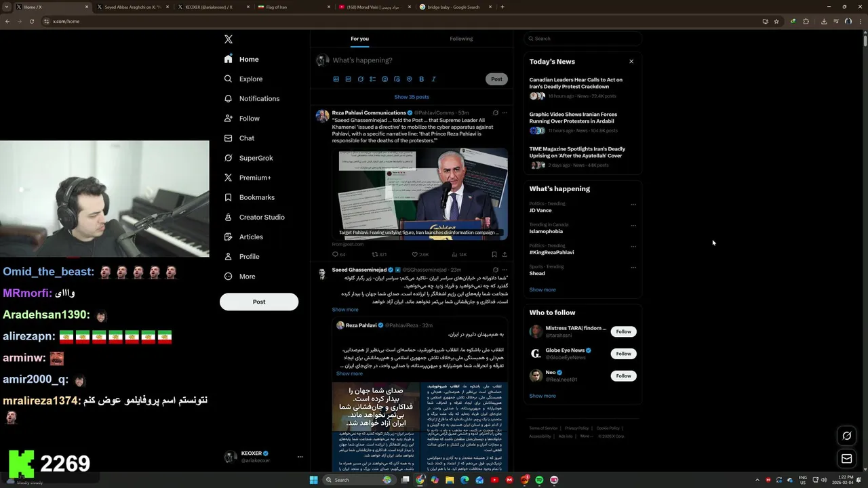Open Profile in the sidebar

tap(242, 257)
